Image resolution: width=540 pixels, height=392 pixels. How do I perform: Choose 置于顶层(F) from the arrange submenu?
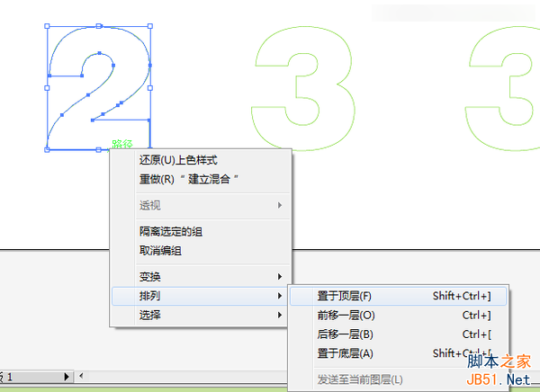pos(398,297)
